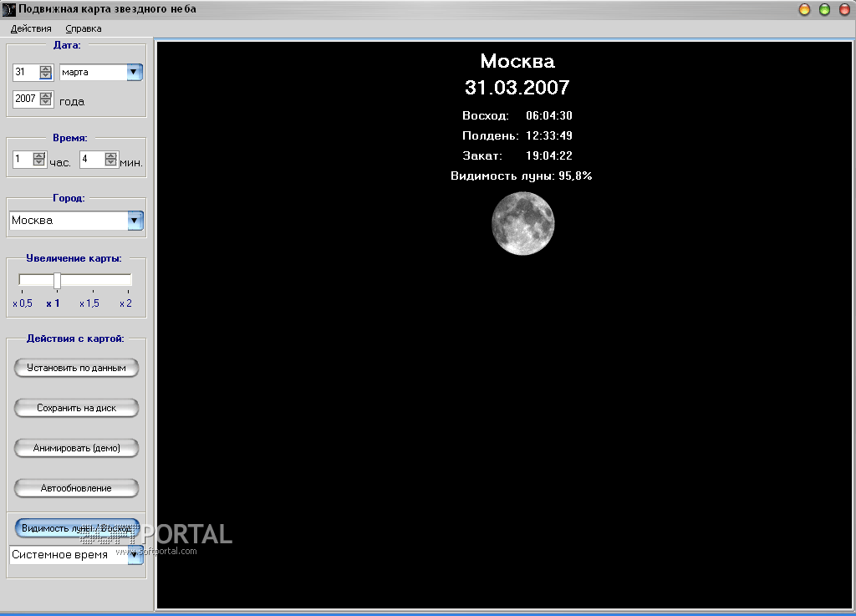
Task: Click the map zoom slider handle
Action: coord(58,281)
